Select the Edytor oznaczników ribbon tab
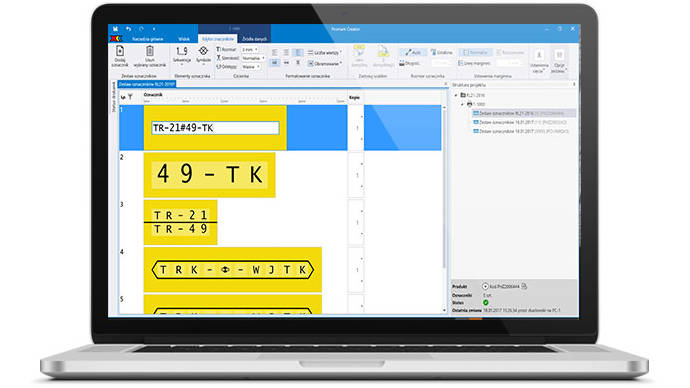 click(x=218, y=39)
